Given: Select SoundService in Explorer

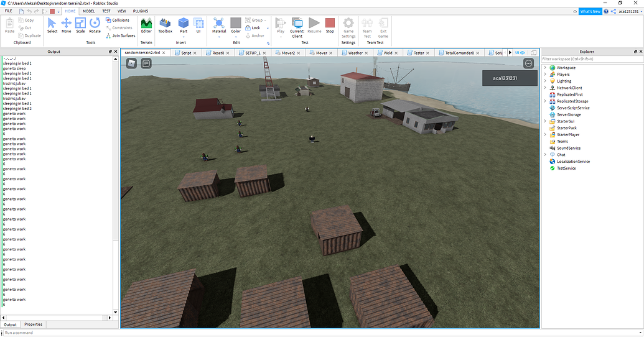Looking at the screenshot, I should pyautogui.click(x=569, y=148).
